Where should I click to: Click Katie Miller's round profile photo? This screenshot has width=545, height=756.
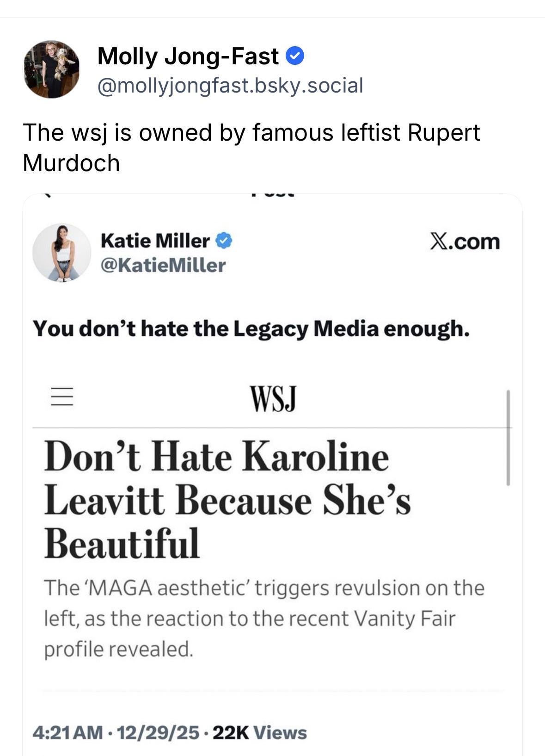pos(62,253)
